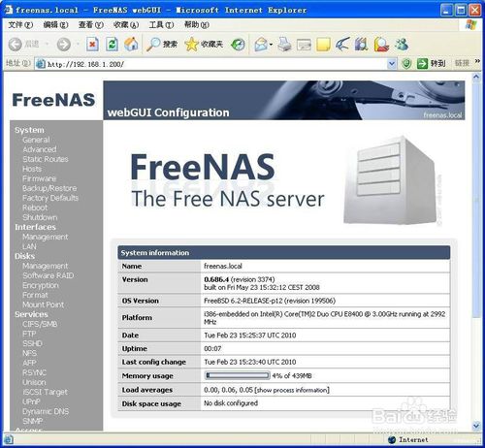Open iSCSI Target service link
This screenshot has height=448, width=485.
pyautogui.click(x=46, y=392)
